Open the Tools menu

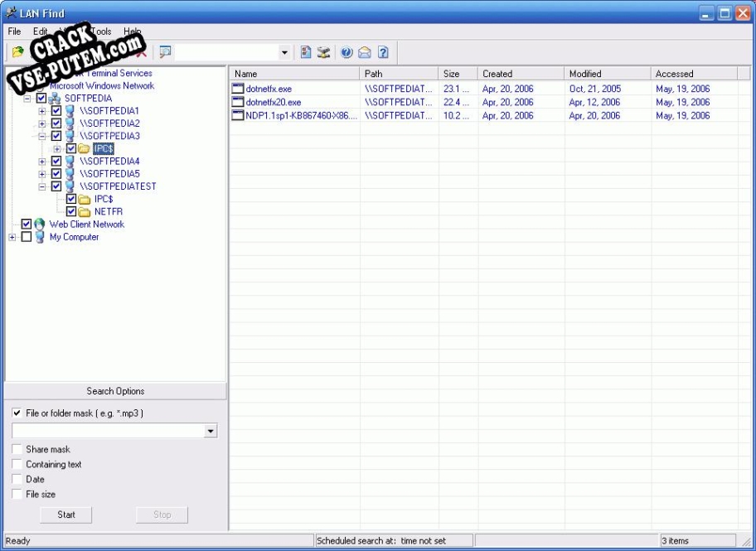pyautogui.click(x=101, y=31)
